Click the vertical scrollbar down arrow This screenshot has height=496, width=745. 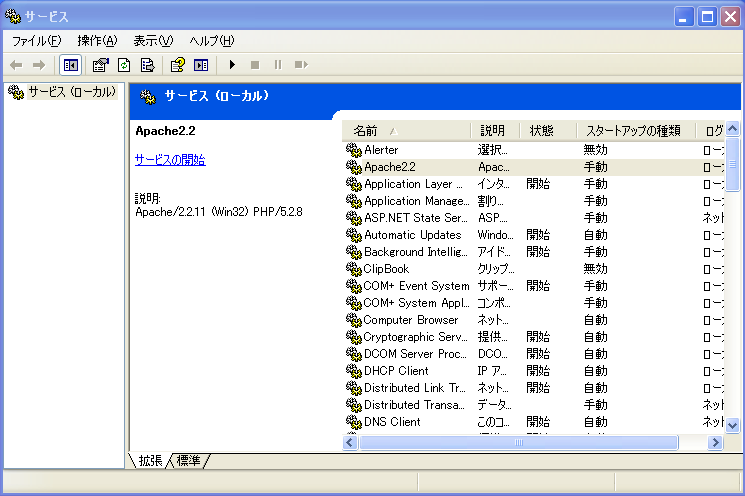tap(733, 426)
